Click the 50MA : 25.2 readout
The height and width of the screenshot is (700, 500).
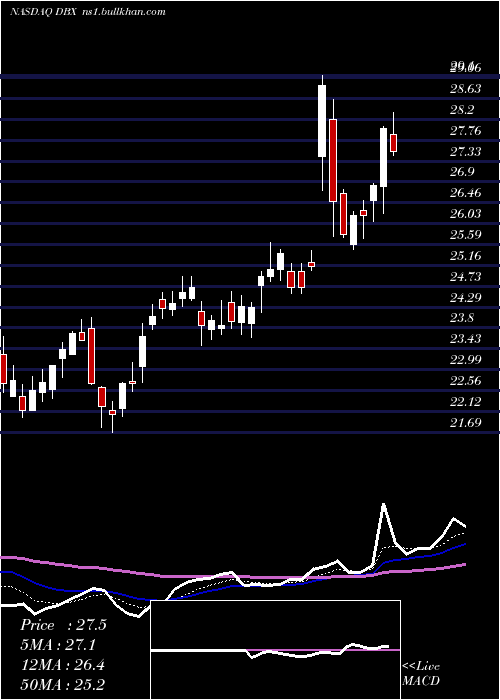(x=62, y=684)
